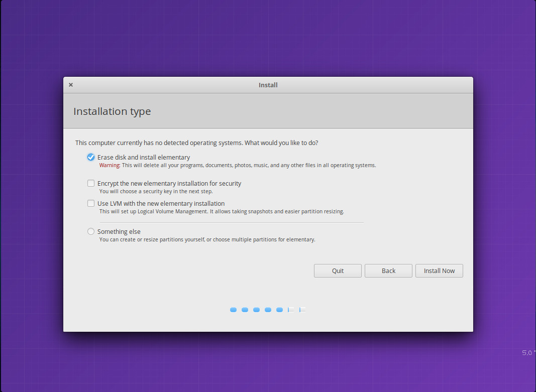Screen dimensions: 536x392
Task: Click the 'Installation type' heading
Action: [112, 111]
